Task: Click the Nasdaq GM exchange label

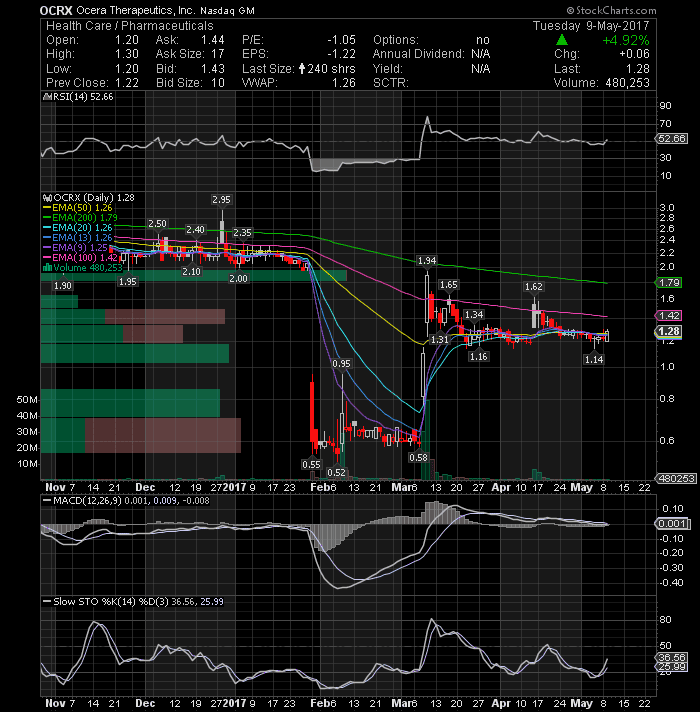Action: (227, 10)
